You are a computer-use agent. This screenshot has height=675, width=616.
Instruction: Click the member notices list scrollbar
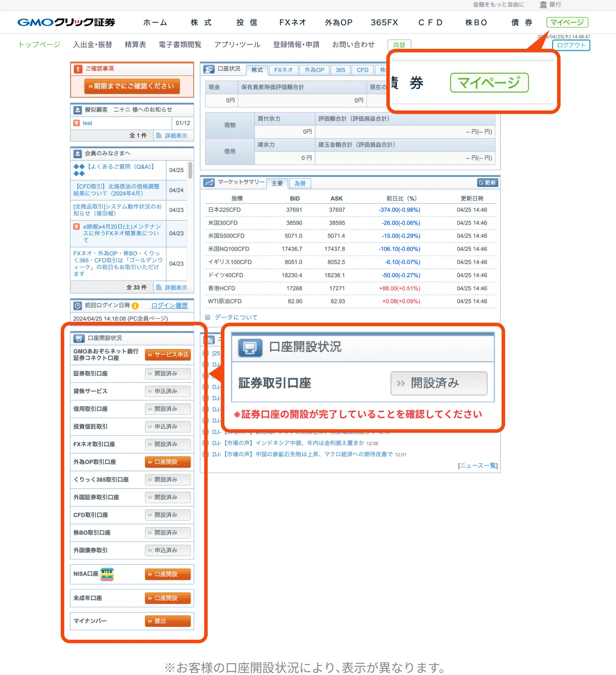190,170
